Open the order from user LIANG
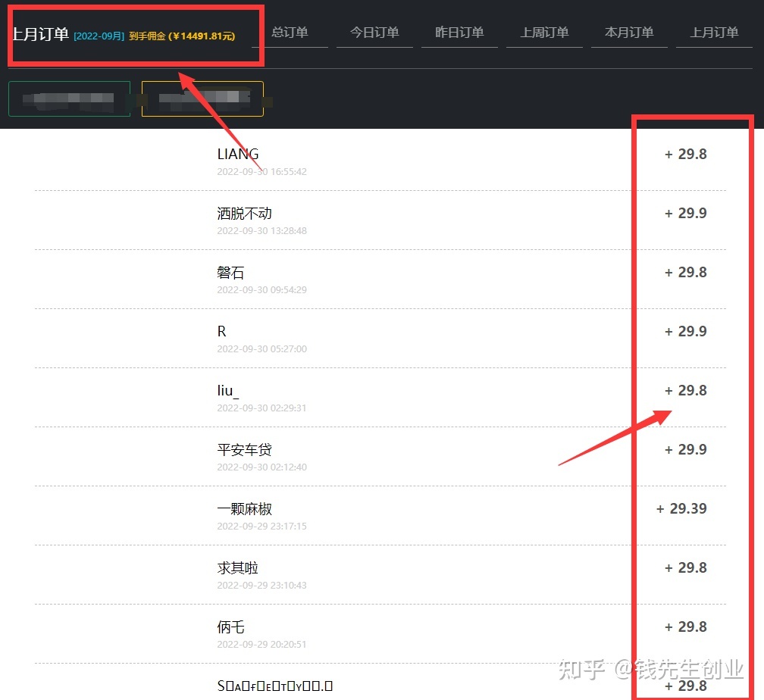 [x=238, y=155]
